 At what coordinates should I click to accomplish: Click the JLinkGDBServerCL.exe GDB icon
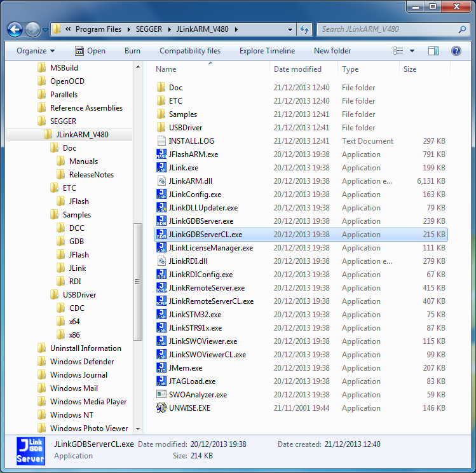pyautogui.click(x=161, y=235)
